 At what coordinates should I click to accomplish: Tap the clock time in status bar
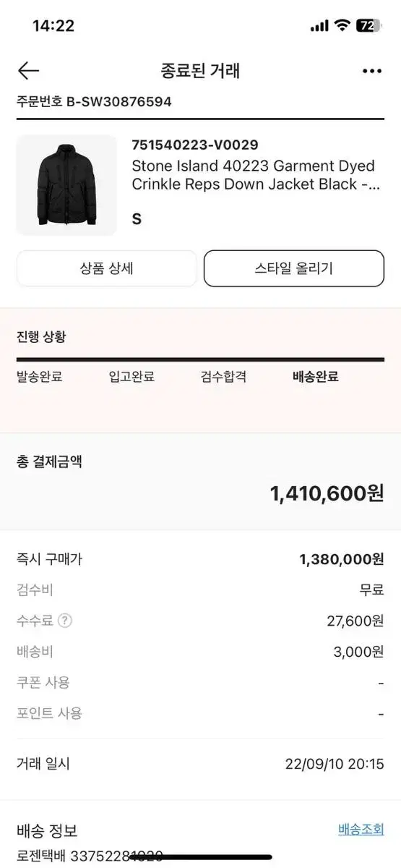53,26
